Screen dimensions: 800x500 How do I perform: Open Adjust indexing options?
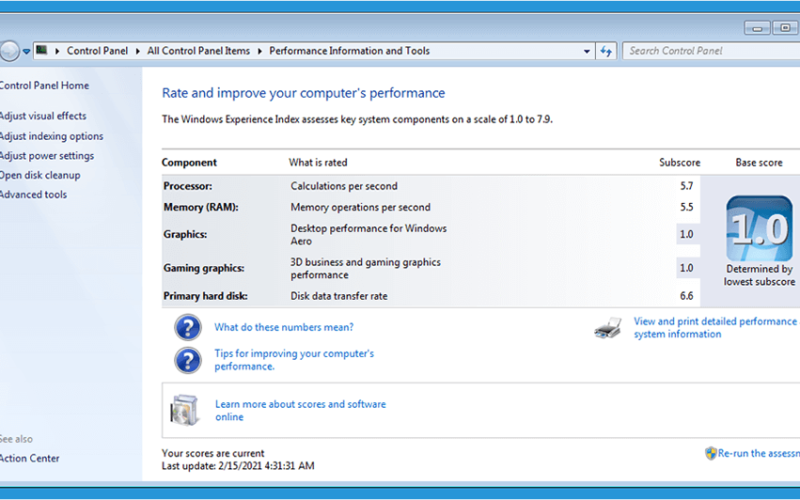[51, 136]
